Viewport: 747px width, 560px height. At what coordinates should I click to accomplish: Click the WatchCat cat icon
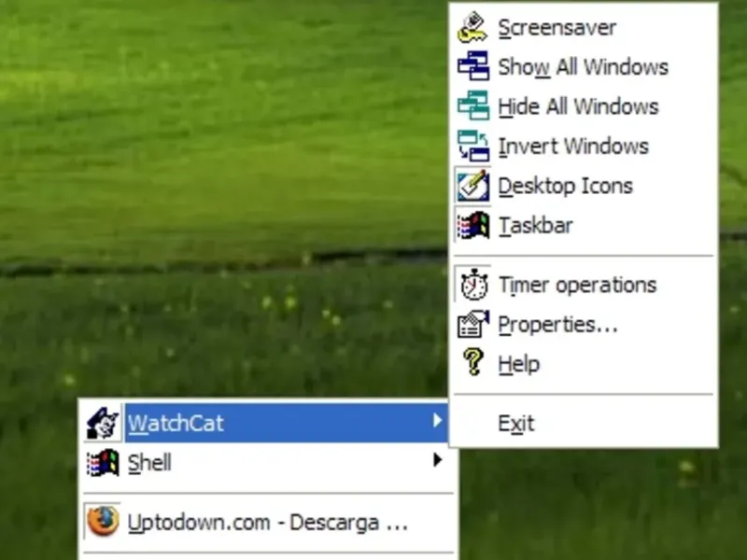click(x=103, y=424)
